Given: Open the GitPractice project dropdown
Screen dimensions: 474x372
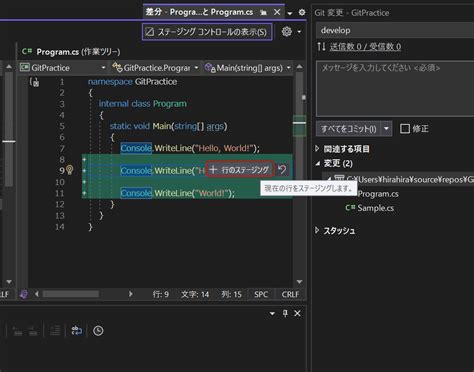Looking at the screenshot, I should point(63,68).
